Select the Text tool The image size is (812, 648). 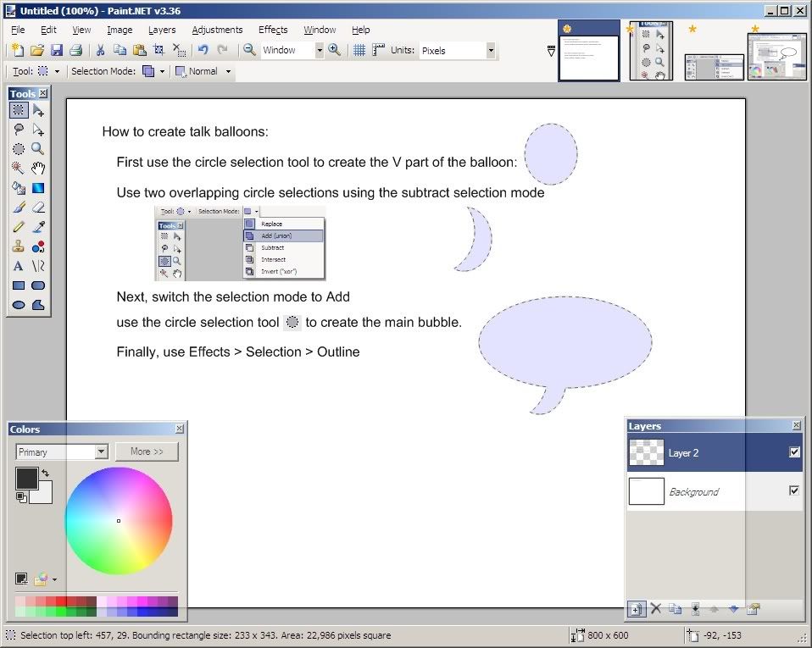tap(19, 266)
